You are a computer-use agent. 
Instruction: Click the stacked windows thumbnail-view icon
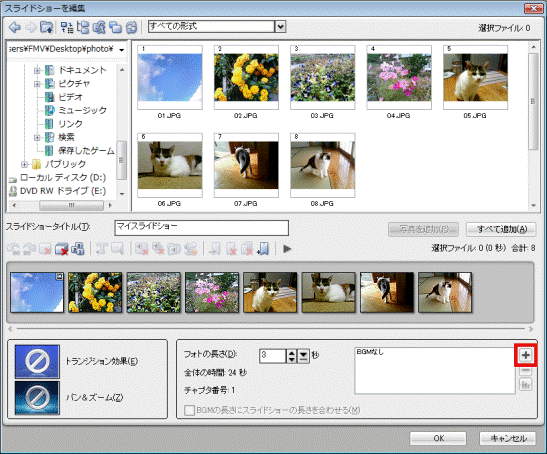(115, 27)
